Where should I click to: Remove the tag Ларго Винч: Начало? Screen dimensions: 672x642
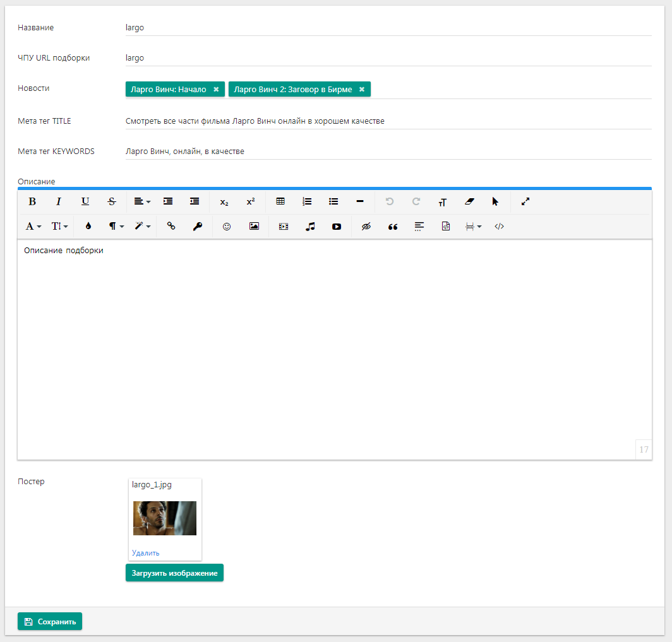click(x=216, y=89)
